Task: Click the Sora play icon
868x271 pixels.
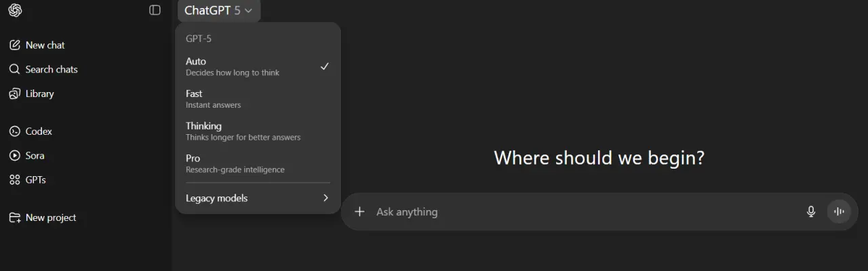Action: [14, 156]
